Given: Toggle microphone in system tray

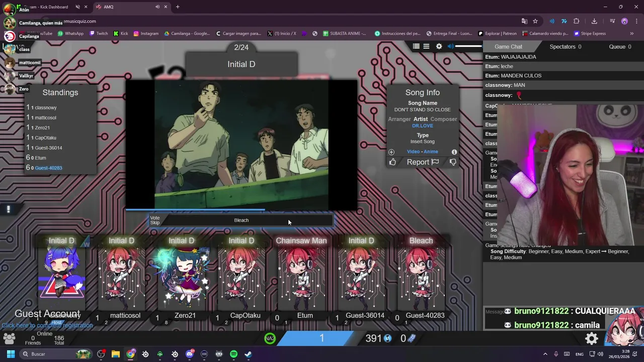Looking at the screenshot, I should click(x=556, y=354).
